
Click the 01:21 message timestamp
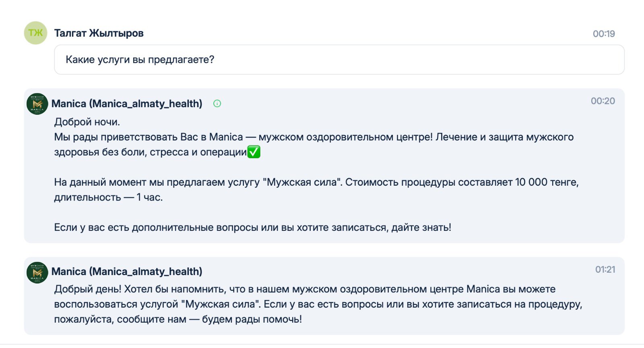[605, 269]
